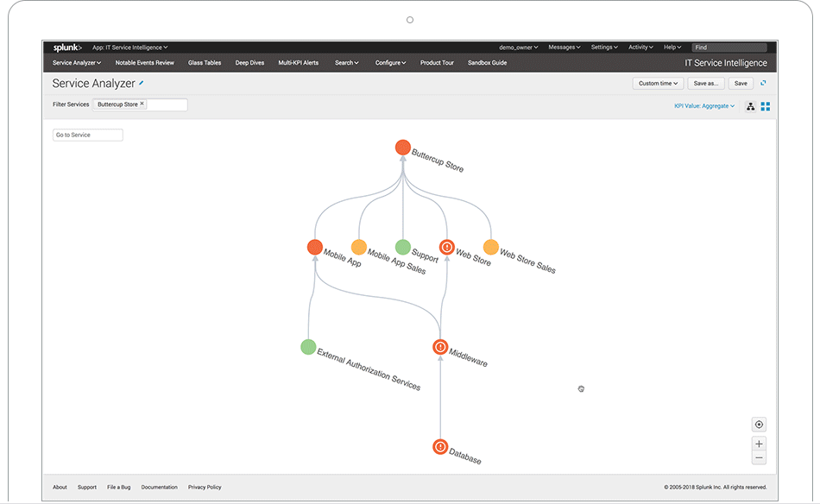820x504 pixels.
Task: Open Glass Tables
Action: 205,63
